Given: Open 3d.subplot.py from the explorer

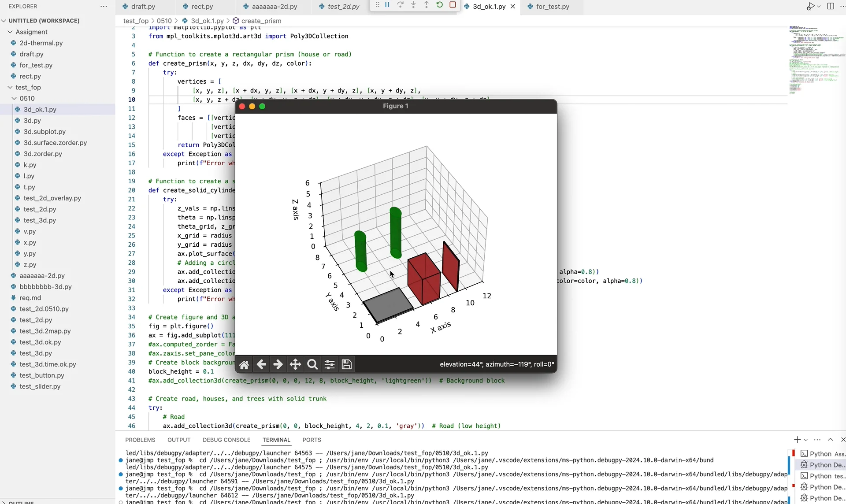Looking at the screenshot, I should (x=45, y=131).
